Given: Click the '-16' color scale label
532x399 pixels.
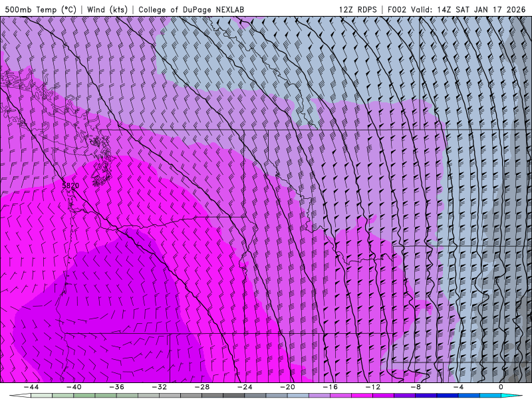Looking at the screenshot, I should point(330,387).
